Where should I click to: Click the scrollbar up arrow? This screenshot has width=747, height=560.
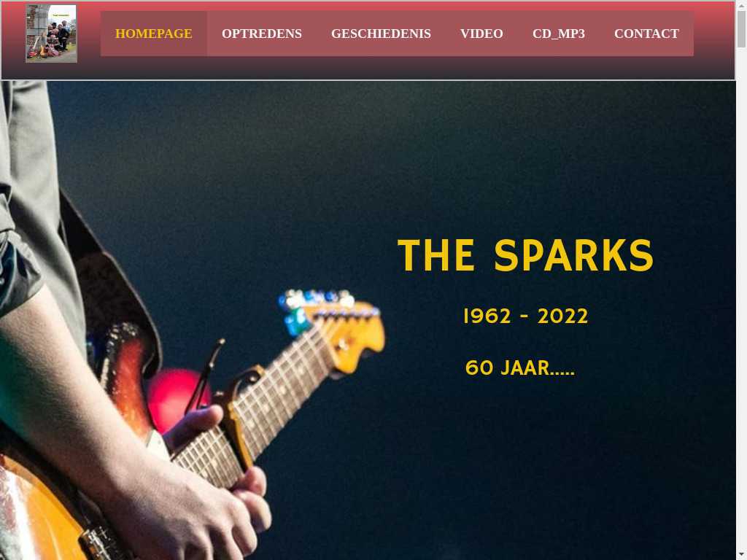pyautogui.click(x=741, y=4)
